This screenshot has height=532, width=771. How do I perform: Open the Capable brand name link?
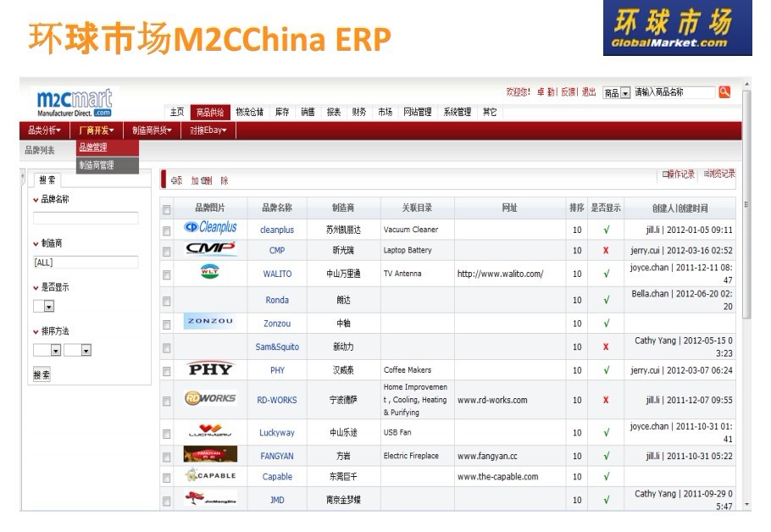click(277, 476)
